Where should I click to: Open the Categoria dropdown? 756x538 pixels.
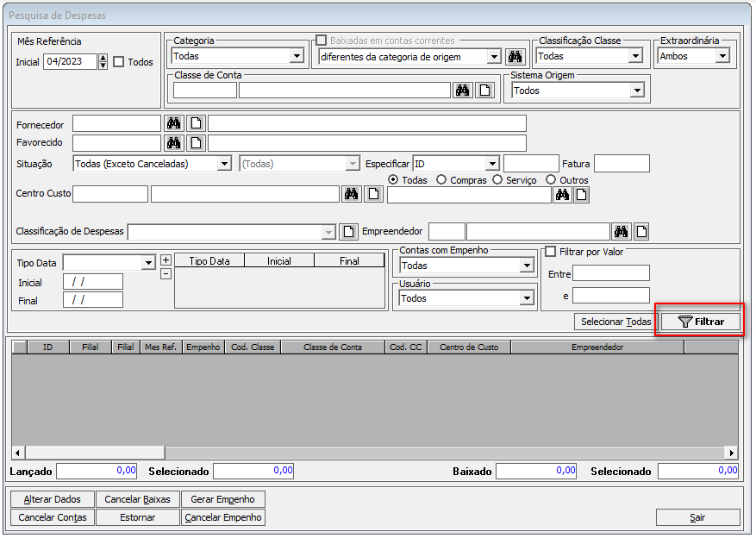297,56
